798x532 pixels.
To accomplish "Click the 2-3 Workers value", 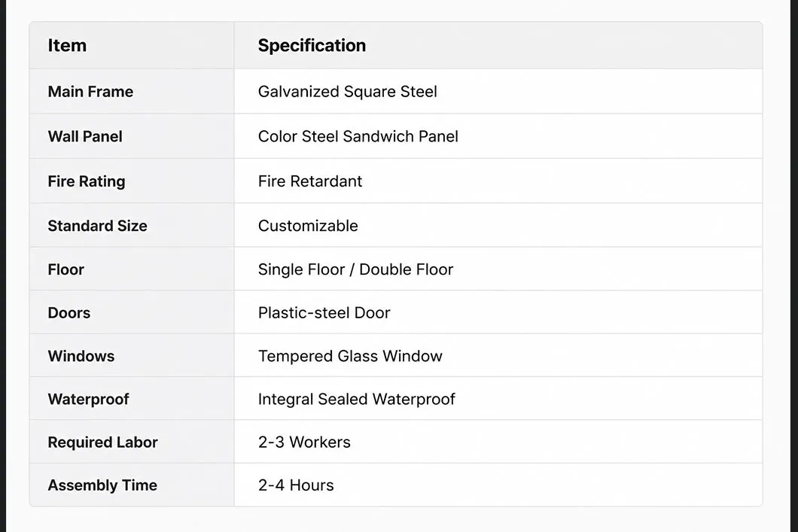I will point(304,442).
